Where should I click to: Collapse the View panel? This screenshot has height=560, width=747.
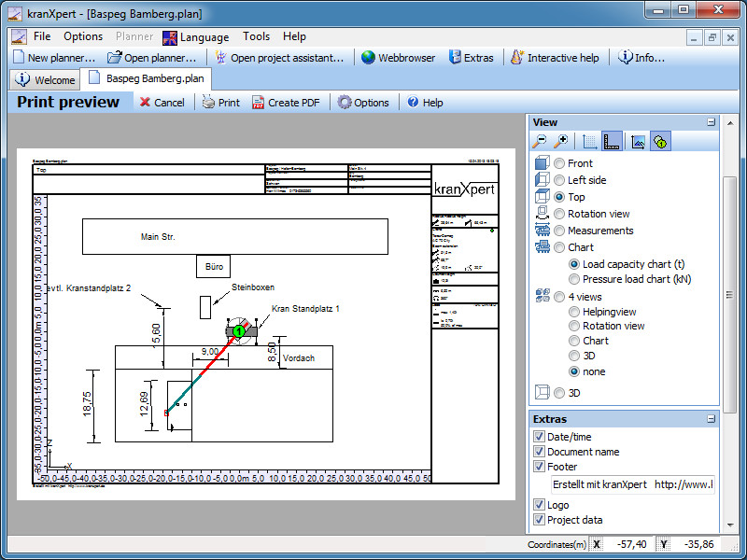tap(711, 122)
